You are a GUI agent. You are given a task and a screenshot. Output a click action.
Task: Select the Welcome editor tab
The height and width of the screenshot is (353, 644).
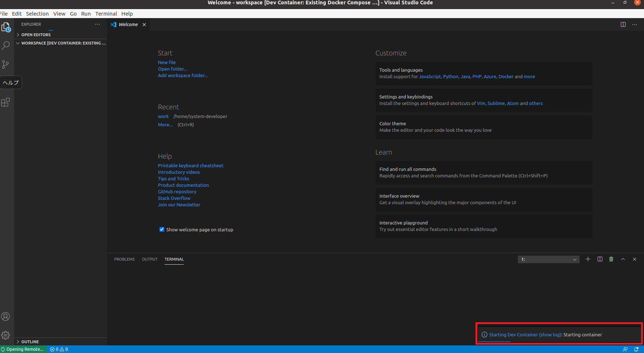click(128, 25)
